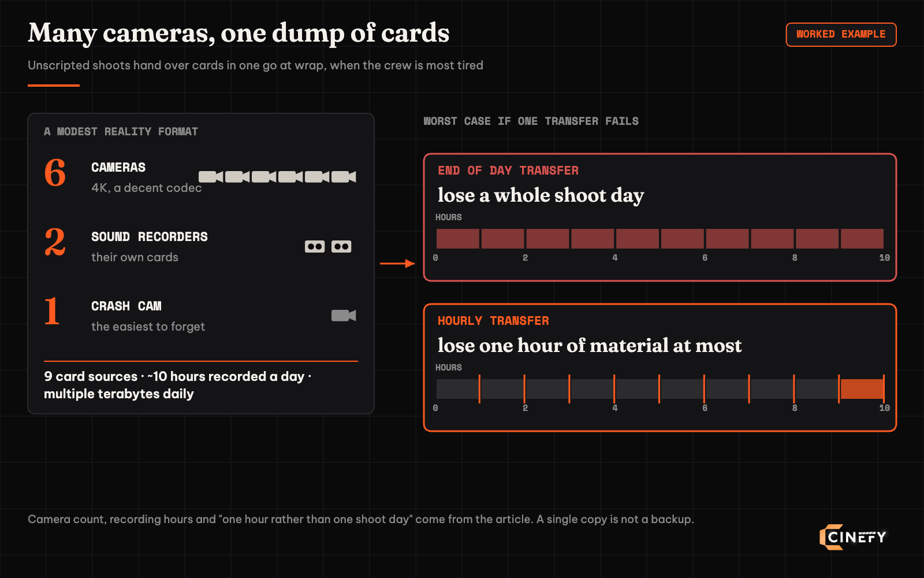This screenshot has width=924, height=578.
Task: Click the last red hour block in end-of-day bar
Action: 862,239
